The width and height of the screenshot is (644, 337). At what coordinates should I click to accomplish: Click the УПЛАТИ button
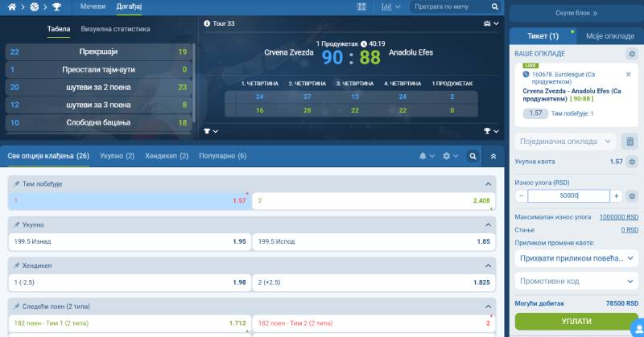[576, 322]
